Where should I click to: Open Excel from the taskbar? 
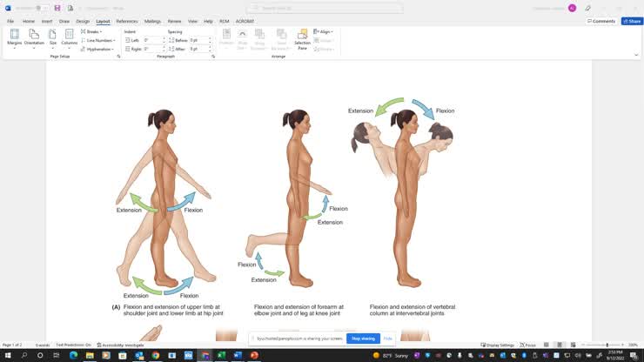[221, 355]
